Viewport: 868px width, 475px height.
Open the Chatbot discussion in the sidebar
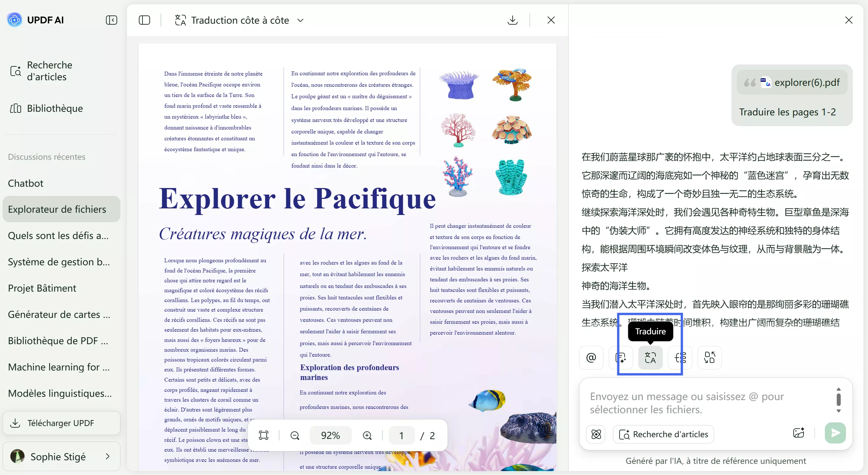coord(26,183)
